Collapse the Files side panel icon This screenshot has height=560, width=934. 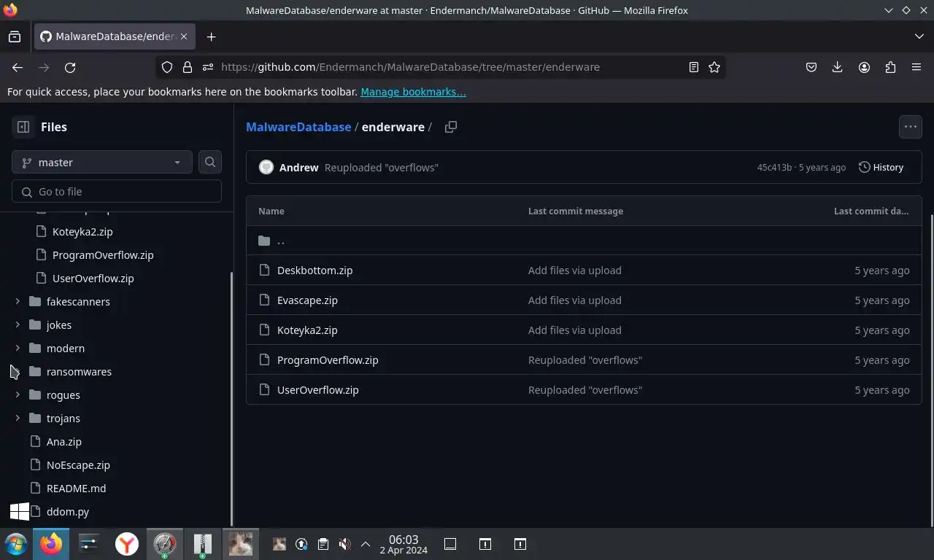(x=23, y=127)
